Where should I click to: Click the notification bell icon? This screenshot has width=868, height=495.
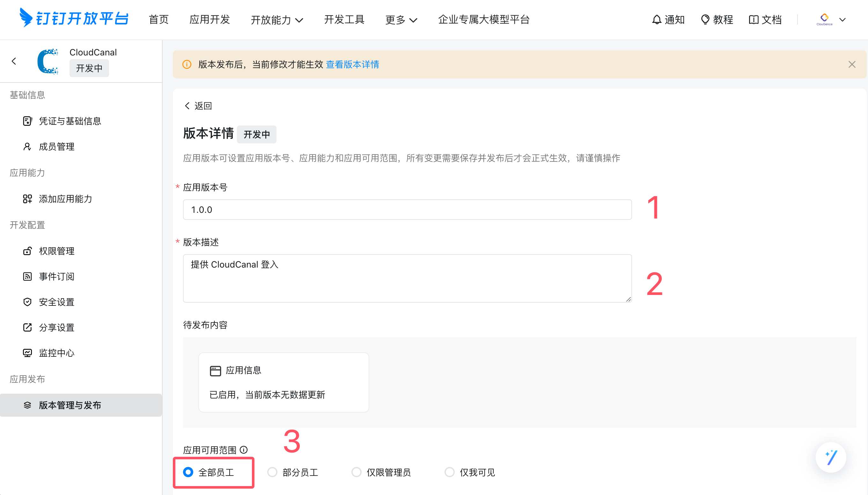(656, 20)
